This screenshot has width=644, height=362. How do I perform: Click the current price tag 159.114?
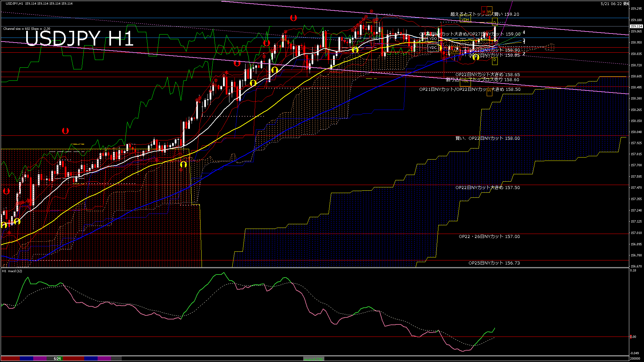(x=636, y=26)
